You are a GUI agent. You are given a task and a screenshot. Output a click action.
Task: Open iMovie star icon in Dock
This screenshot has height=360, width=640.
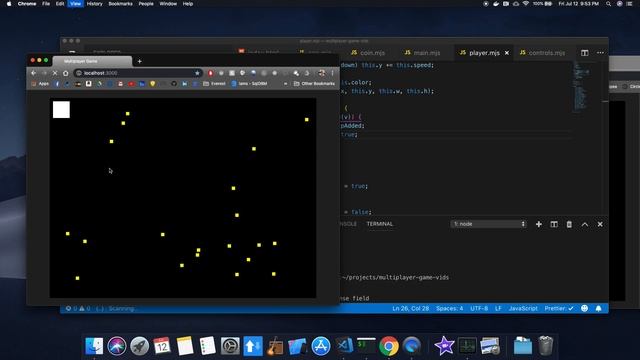pyautogui.click(x=444, y=346)
